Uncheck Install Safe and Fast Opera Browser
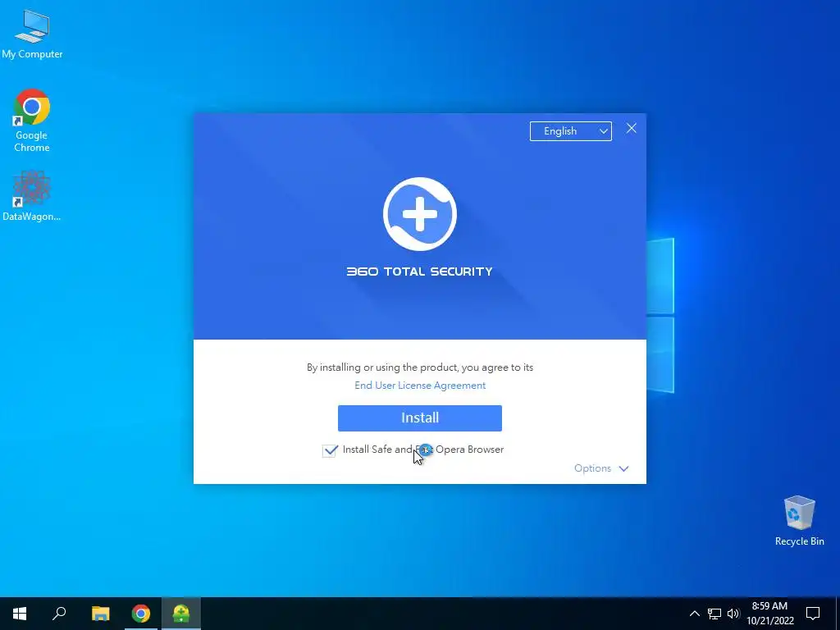840x630 pixels. 330,450
